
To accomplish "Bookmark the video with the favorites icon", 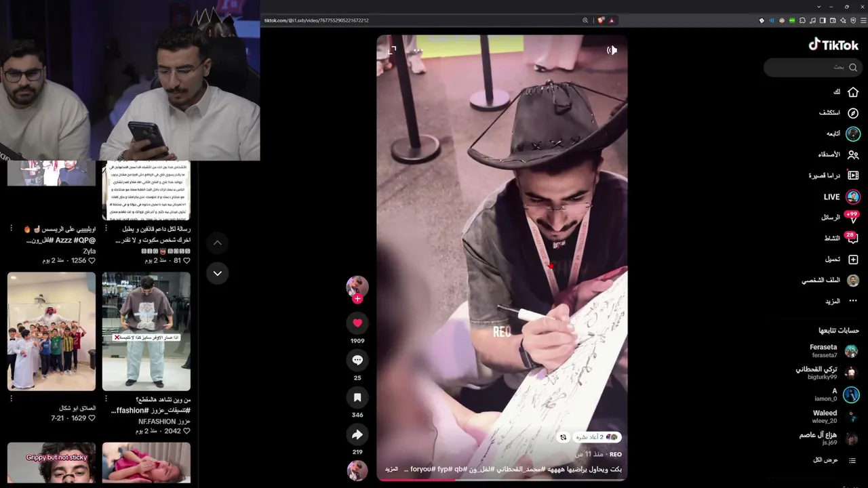I will (x=357, y=397).
